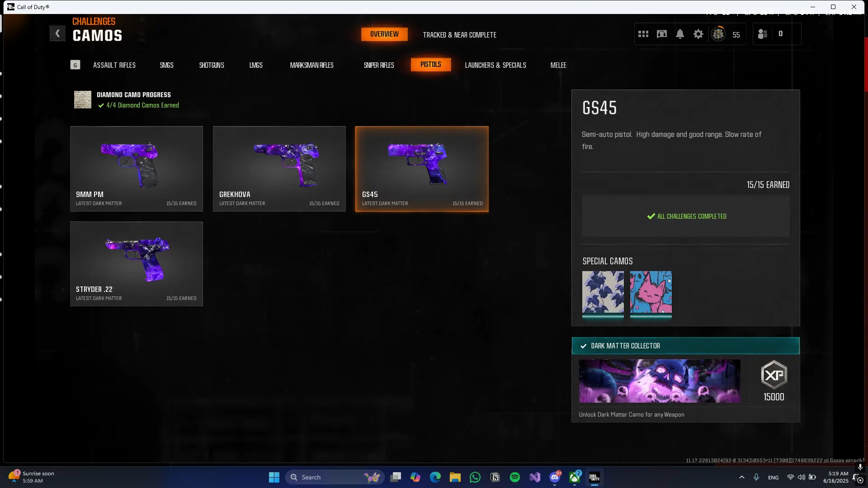This screenshot has width=868, height=488.
Task: Select the Launchers & Specials category
Action: coord(495,65)
